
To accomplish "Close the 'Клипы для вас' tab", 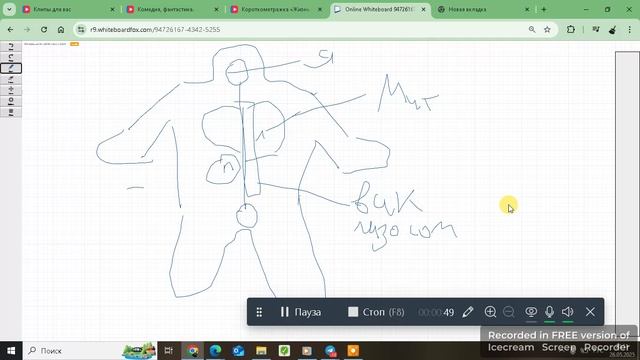I will tap(113, 9).
